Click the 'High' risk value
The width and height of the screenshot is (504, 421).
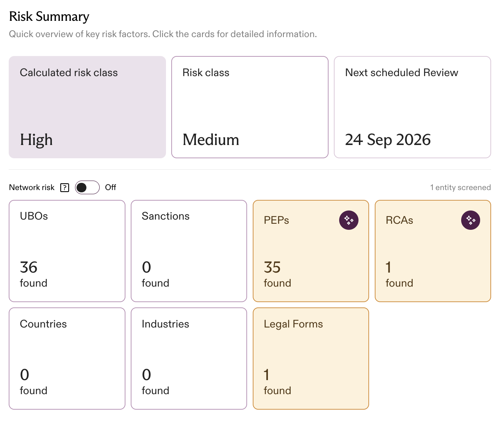click(x=36, y=140)
